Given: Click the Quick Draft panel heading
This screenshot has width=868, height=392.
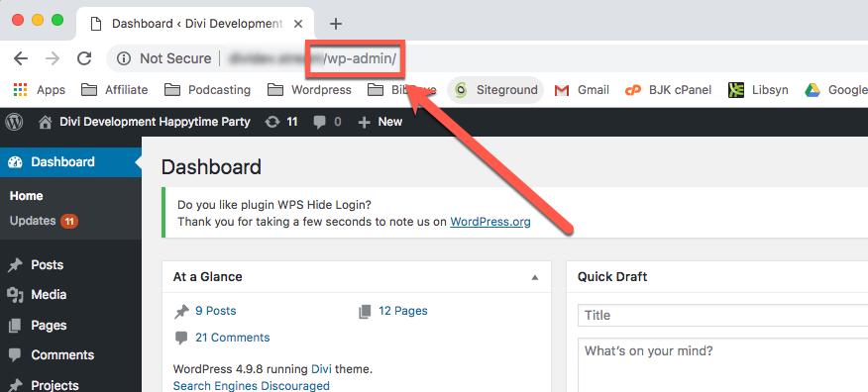Looking at the screenshot, I should coord(612,277).
